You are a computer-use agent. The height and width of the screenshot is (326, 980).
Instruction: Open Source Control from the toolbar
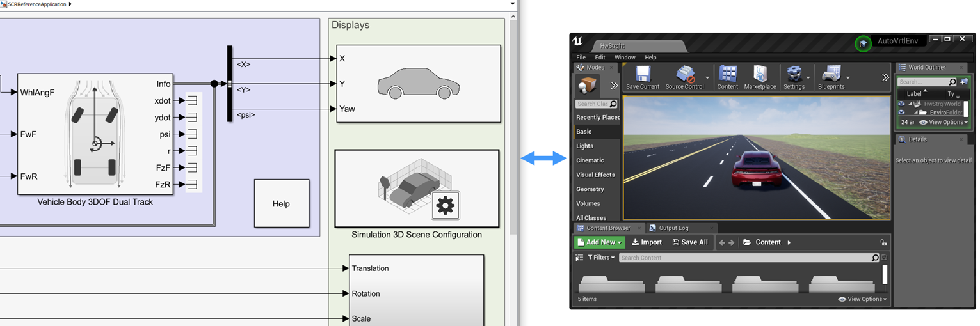click(x=684, y=74)
